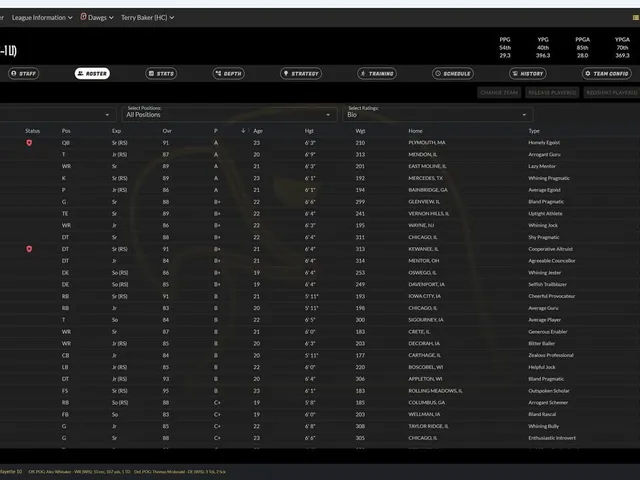Image resolution: width=640 pixels, height=480 pixels.
Task: Open the Select Positions dropdown
Action: pyautogui.click(x=229, y=114)
